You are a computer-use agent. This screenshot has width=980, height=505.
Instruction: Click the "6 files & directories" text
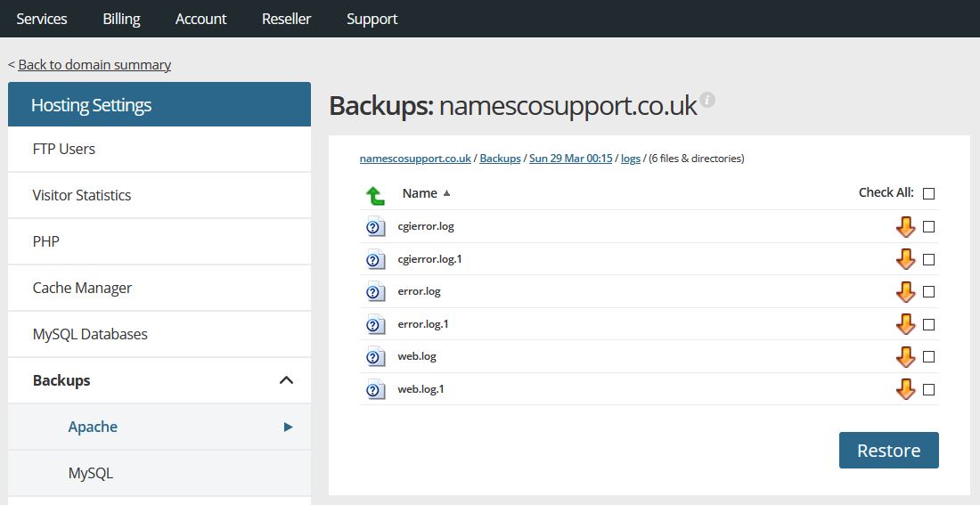click(x=697, y=159)
